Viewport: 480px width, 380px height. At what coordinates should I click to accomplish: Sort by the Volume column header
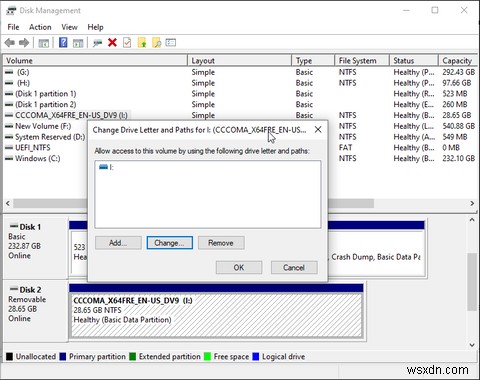[x=95, y=61]
